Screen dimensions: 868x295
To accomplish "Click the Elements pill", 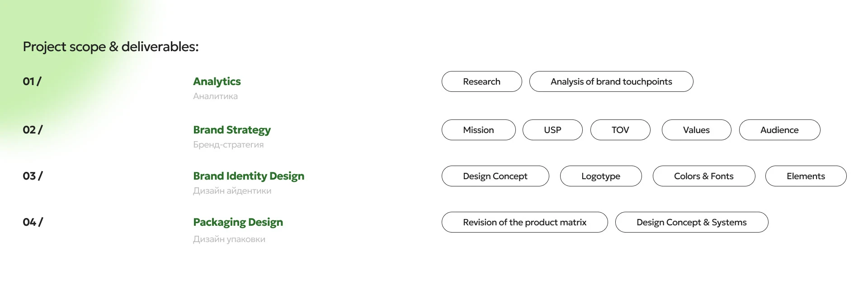I will (806, 176).
